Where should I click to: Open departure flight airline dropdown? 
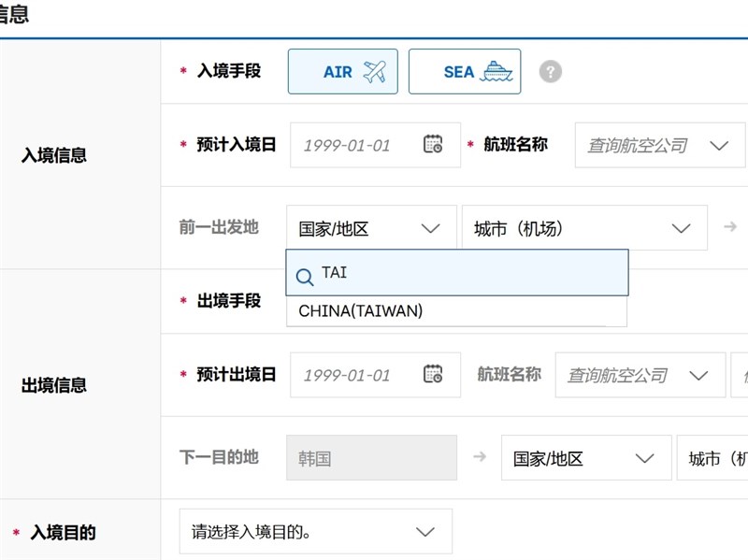coord(640,375)
